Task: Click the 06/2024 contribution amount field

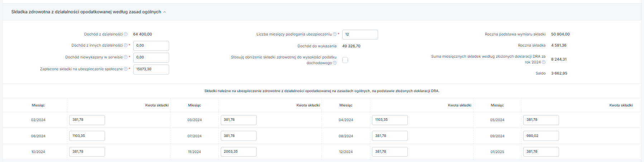Action: [87, 136]
